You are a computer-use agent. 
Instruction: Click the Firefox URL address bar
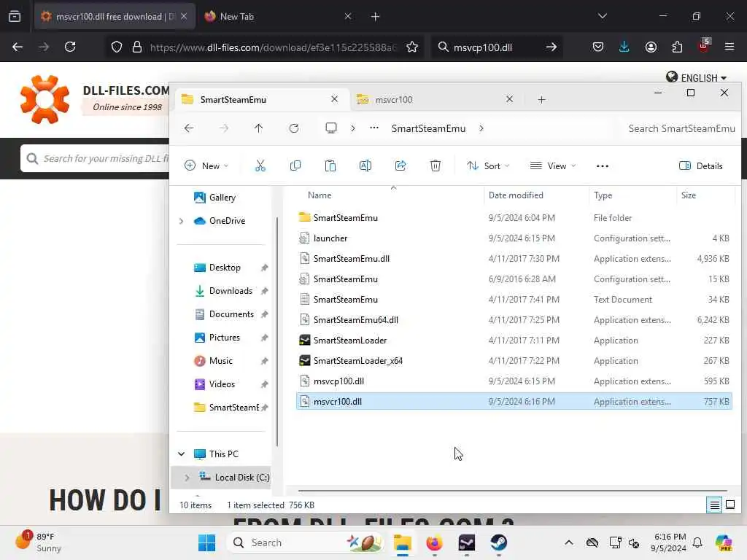(273, 47)
